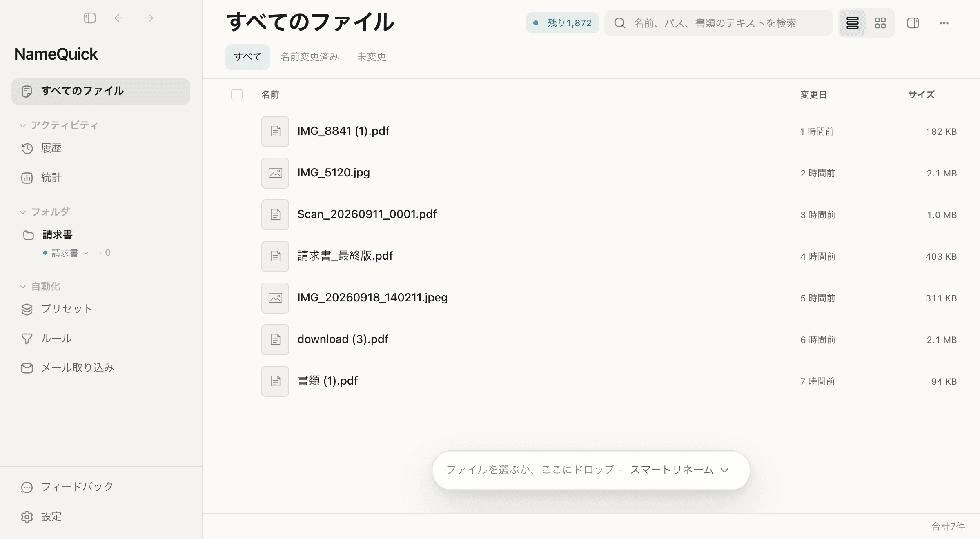This screenshot has height=539, width=980.
Task: Click the IMG_20260918_140211.jpeg image icon
Action: point(275,298)
